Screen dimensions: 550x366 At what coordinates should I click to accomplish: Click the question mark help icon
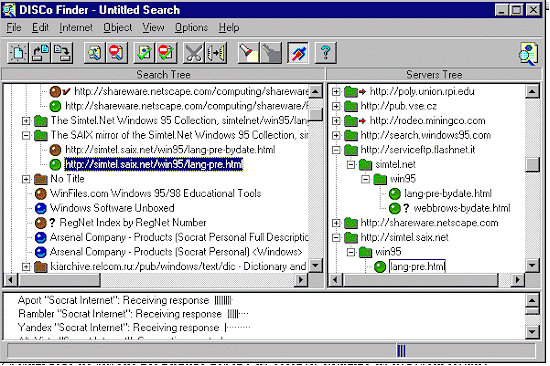click(326, 53)
